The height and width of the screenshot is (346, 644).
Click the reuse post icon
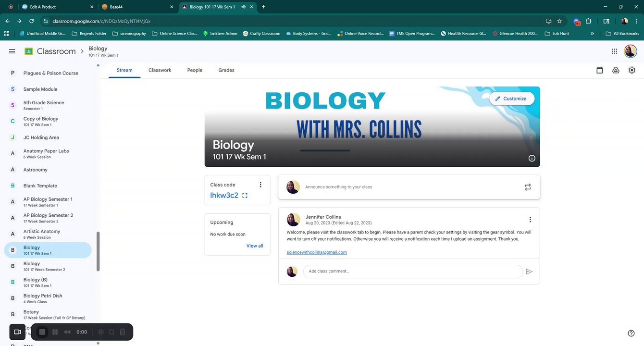[x=528, y=187]
